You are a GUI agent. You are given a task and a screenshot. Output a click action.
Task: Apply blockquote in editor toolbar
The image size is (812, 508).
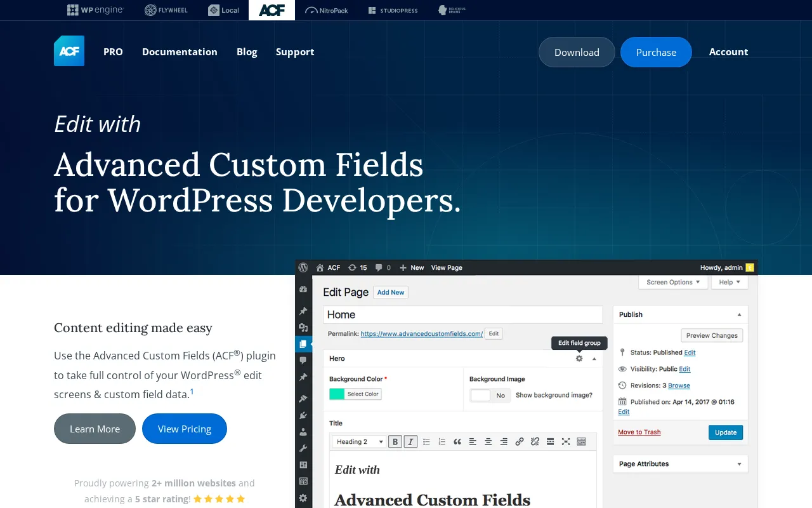tap(457, 441)
